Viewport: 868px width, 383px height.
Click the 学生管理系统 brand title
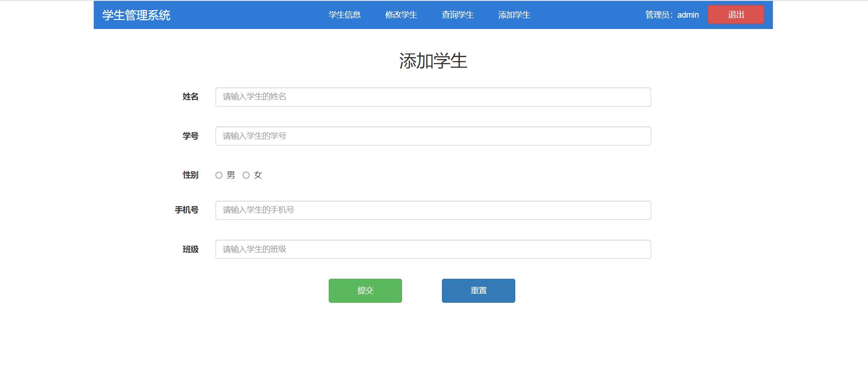click(x=136, y=15)
